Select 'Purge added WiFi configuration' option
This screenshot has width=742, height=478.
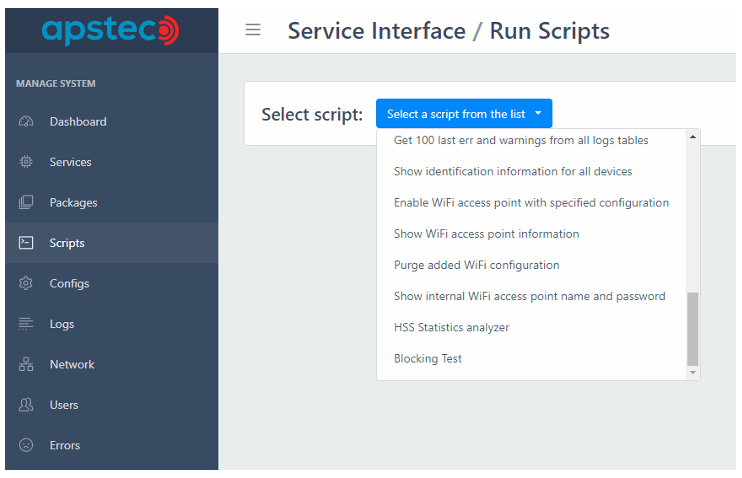tap(476, 265)
